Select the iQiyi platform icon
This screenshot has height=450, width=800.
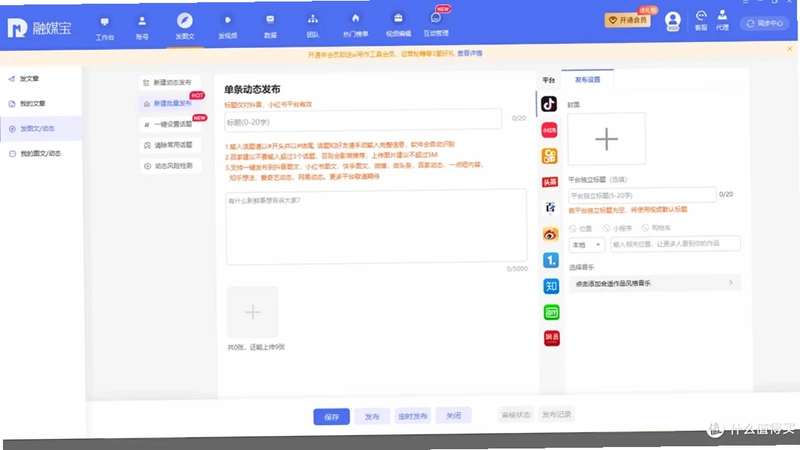(x=551, y=312)
